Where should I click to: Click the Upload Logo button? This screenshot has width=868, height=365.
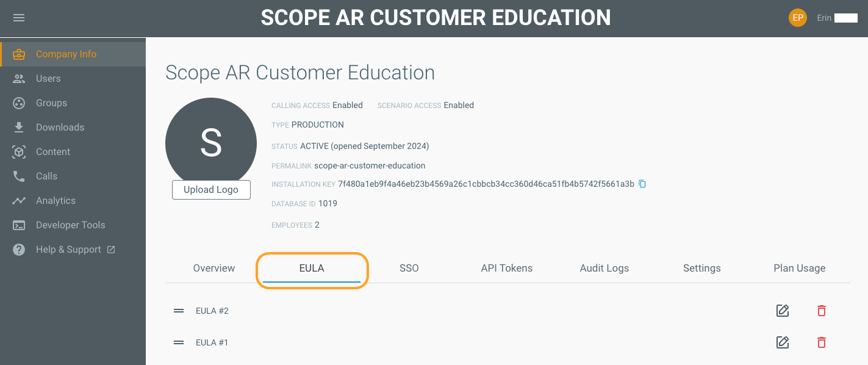[211, 189]
